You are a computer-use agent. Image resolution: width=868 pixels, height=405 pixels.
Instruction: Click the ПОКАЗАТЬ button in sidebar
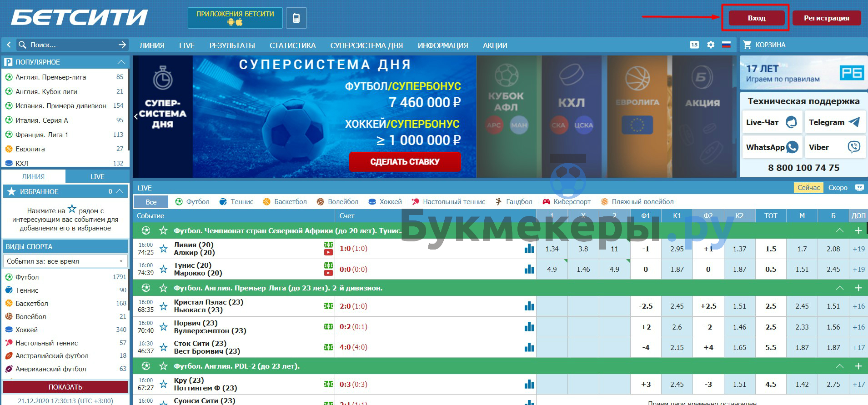tap(65, 387)
